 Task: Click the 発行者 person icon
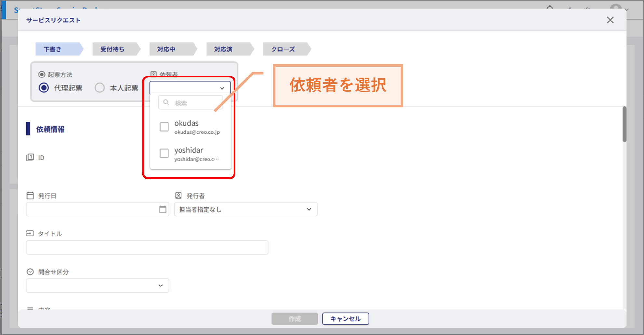click(179, 196)
